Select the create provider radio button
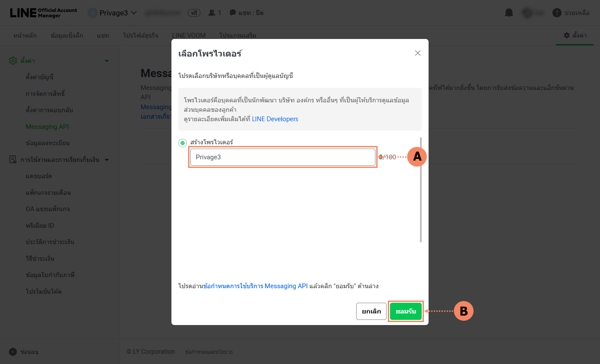 point(183,143)
